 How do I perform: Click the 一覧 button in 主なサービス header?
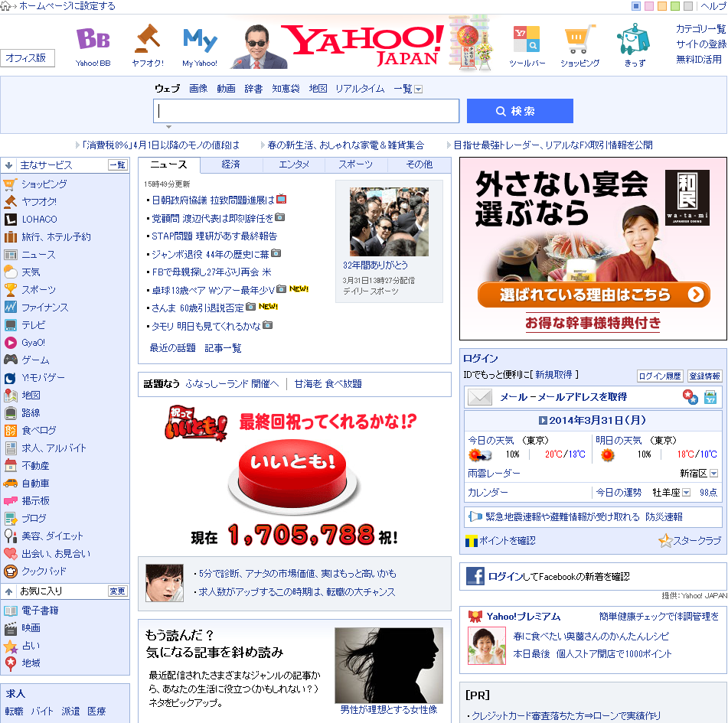click(118, 164)
